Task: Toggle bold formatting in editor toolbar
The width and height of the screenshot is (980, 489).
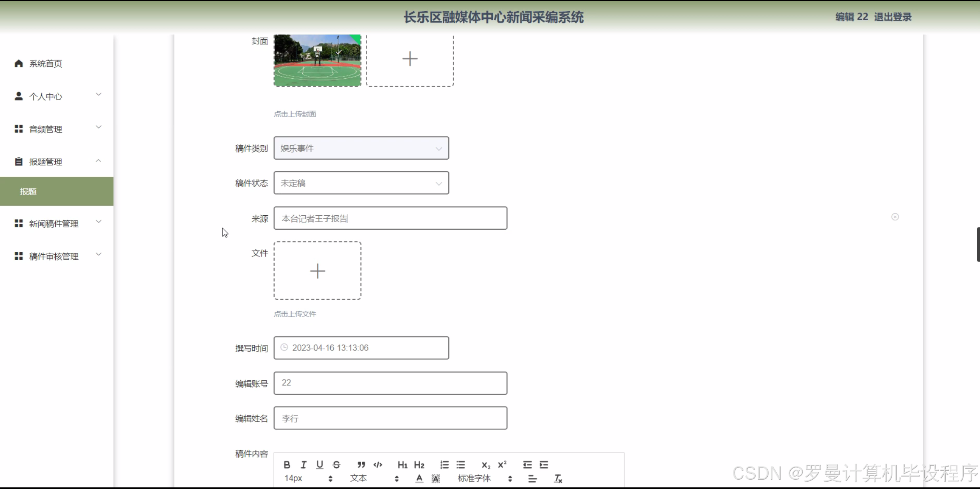Action: (x=287, y=464)
